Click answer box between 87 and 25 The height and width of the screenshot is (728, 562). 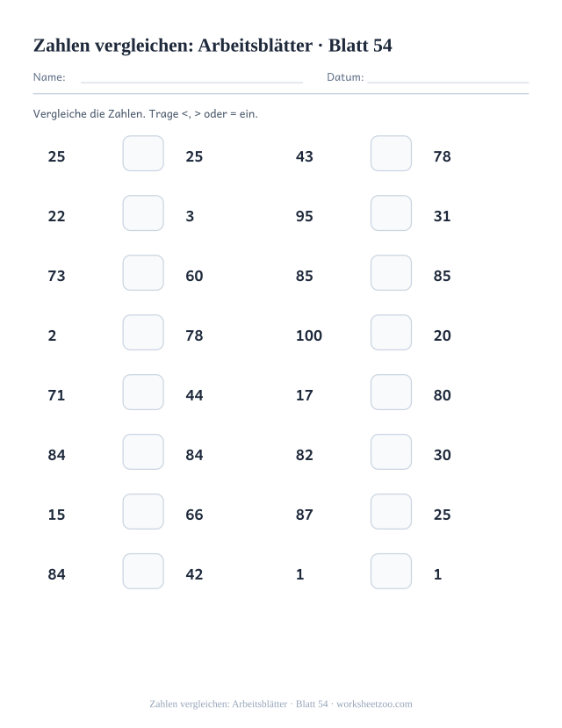point(391,512)
